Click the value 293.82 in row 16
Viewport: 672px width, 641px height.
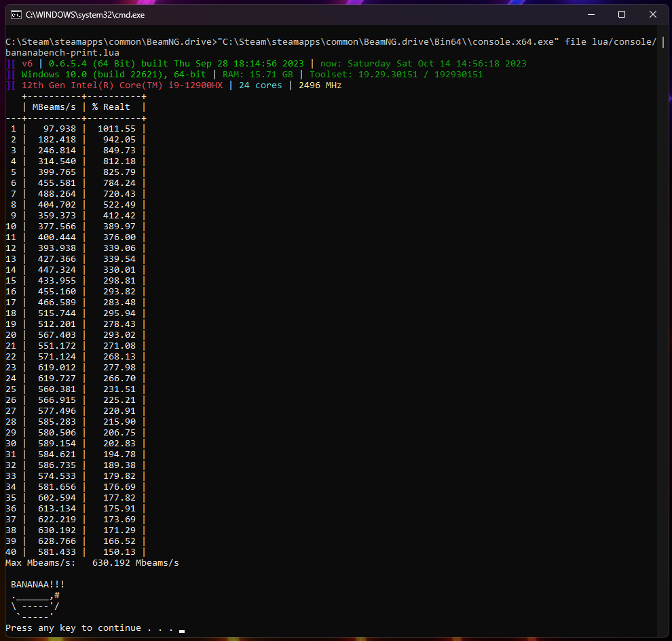click(x=119, y=292)
